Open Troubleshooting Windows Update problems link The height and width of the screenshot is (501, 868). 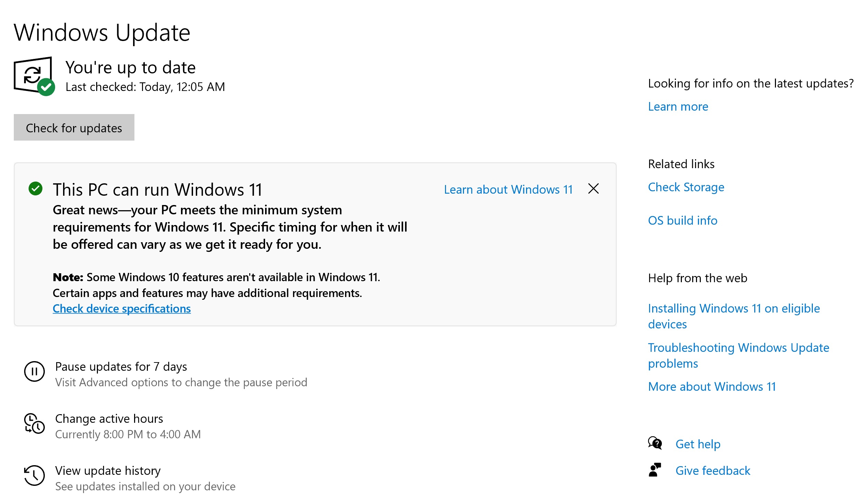(x=738, y=348)
